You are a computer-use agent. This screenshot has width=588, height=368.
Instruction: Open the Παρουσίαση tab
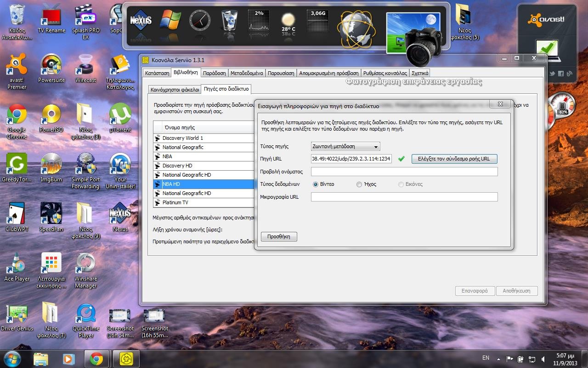(281, 73)
